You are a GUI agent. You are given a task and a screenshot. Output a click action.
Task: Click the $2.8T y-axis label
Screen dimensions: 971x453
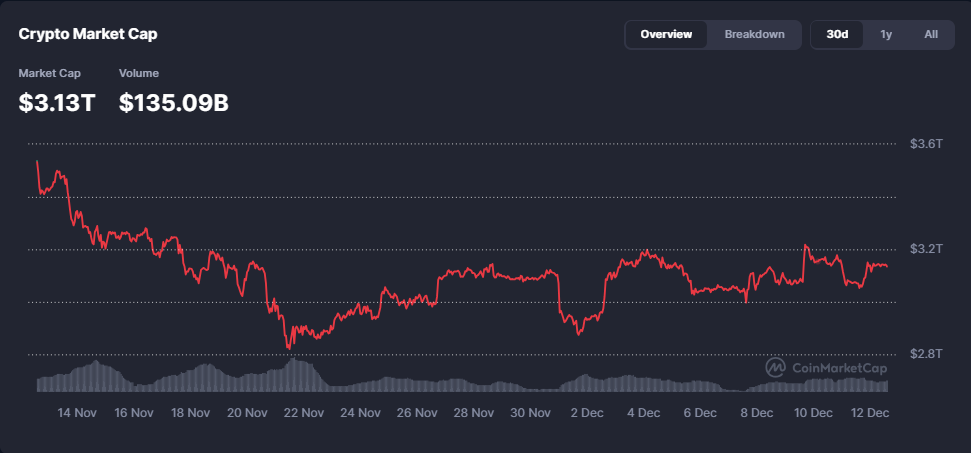(x=926, y=354)
